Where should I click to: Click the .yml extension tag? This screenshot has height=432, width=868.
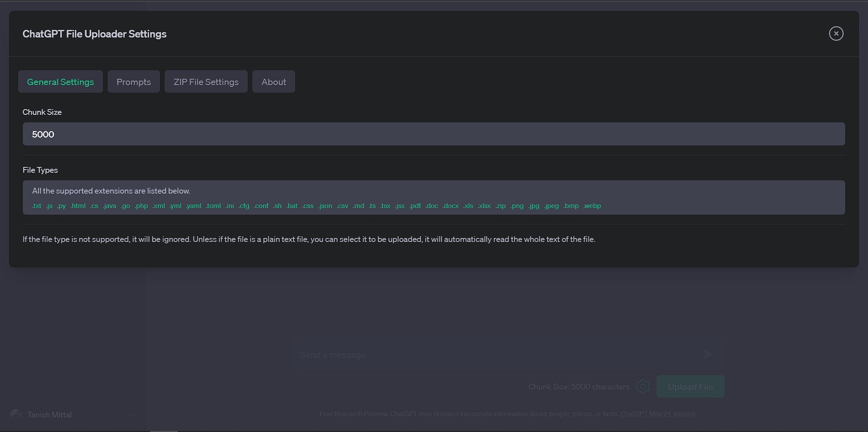(x=175, y=206)
